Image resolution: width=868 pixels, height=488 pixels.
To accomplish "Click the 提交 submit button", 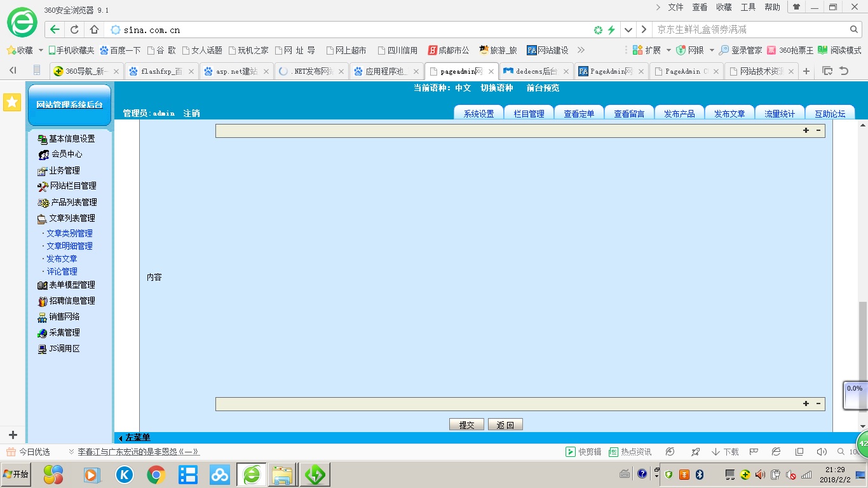I will tap(466, 425).
